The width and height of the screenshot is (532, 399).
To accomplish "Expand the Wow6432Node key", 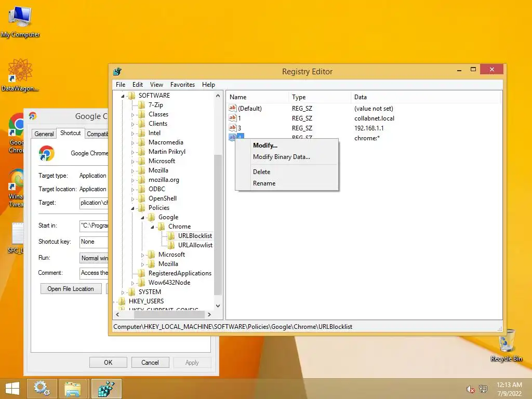I will [132, 283].
